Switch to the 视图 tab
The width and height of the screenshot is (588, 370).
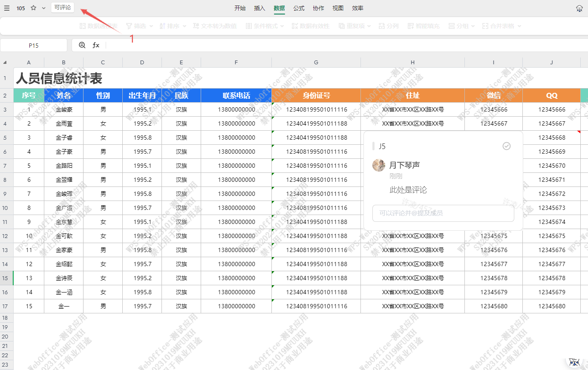338,8
